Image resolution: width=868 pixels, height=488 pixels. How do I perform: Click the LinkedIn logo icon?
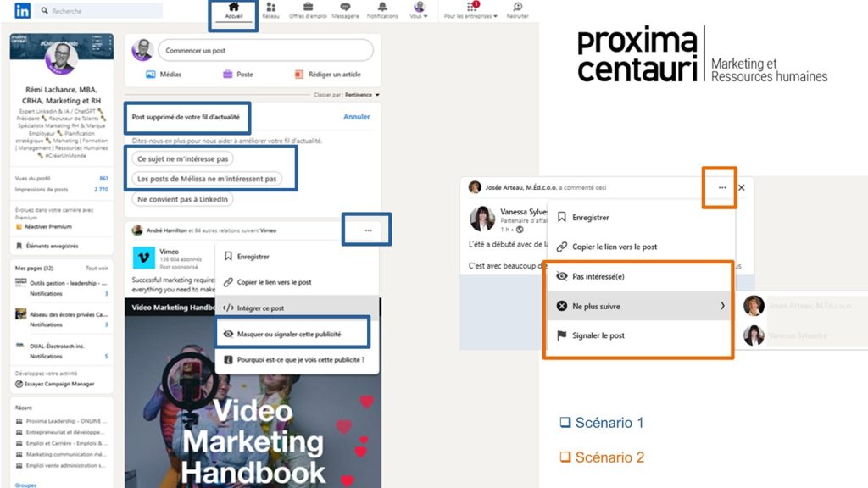pyautogui.click(x=22, y=10)
